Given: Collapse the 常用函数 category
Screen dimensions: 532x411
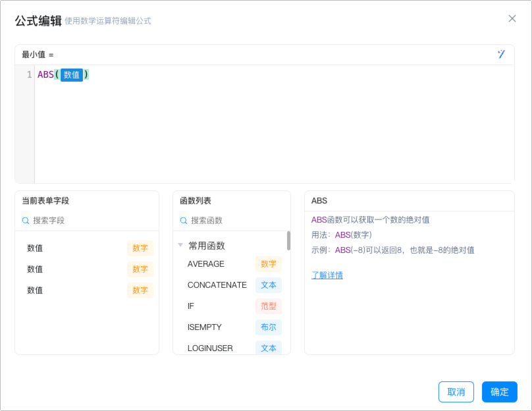Looking at the screenshot, I should (180, 245).
